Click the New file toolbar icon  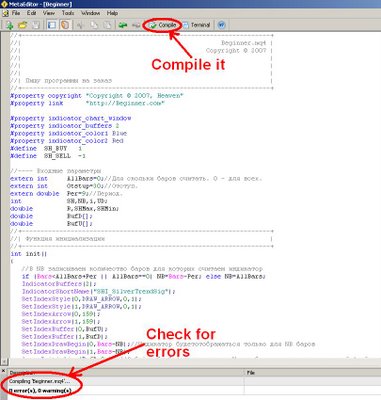coord(9,25)
